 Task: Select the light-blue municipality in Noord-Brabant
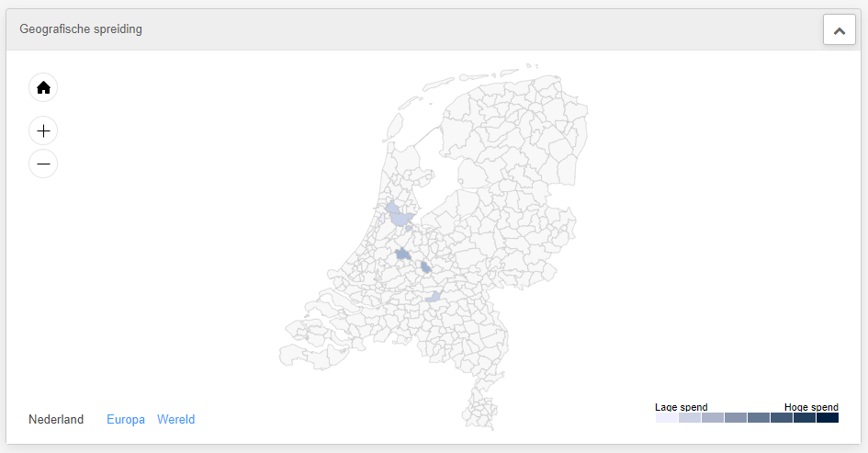click(434, 297)
